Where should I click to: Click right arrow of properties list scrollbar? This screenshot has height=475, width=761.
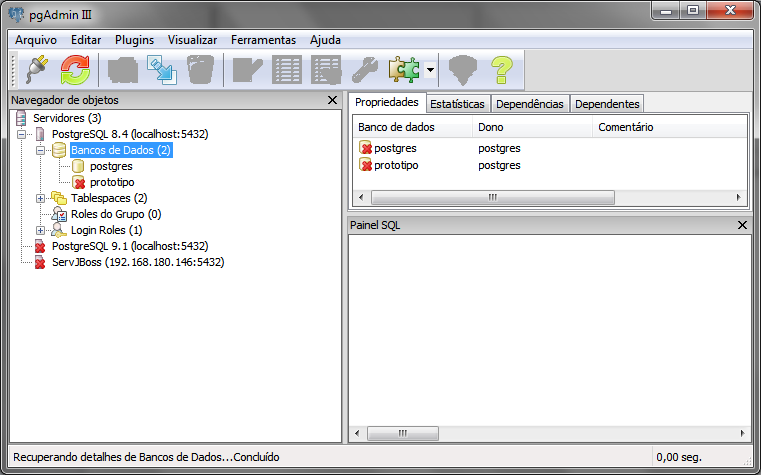tap(739, 197)
